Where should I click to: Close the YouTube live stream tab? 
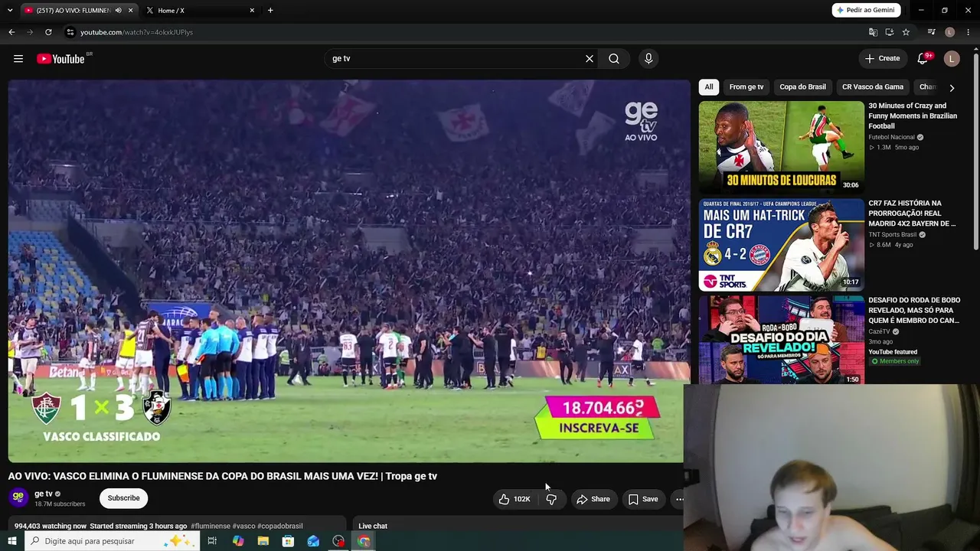point(130,11)
